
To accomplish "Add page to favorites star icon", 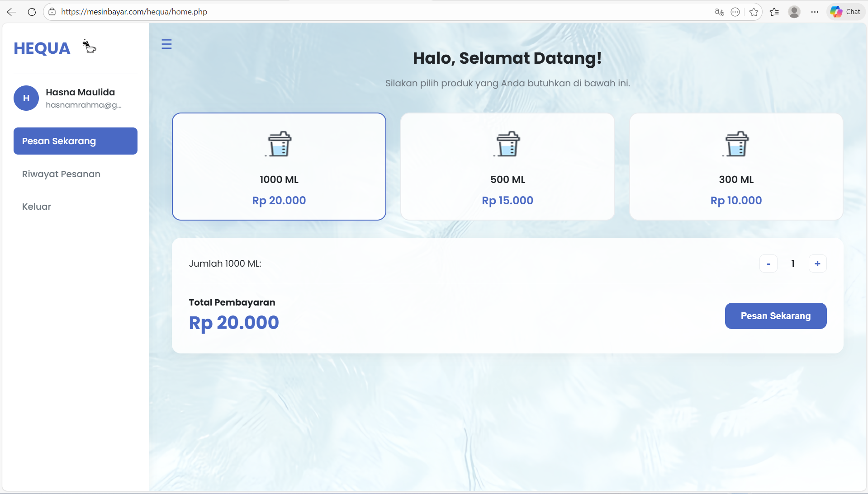I will coord(754,12).
